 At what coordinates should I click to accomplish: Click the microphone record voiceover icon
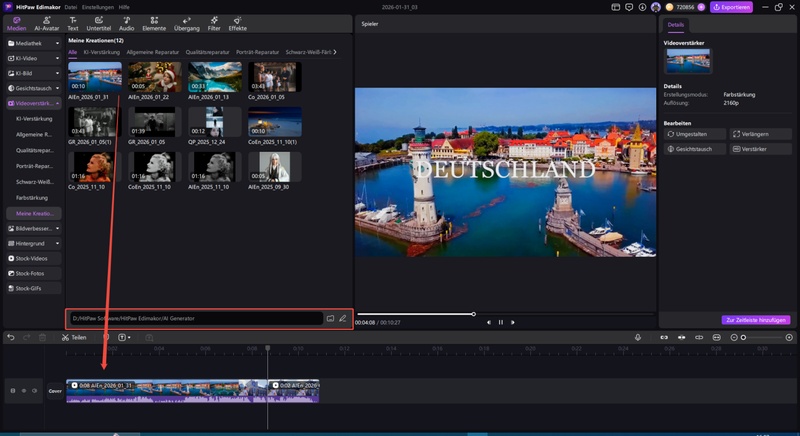(x=638, y=338)
